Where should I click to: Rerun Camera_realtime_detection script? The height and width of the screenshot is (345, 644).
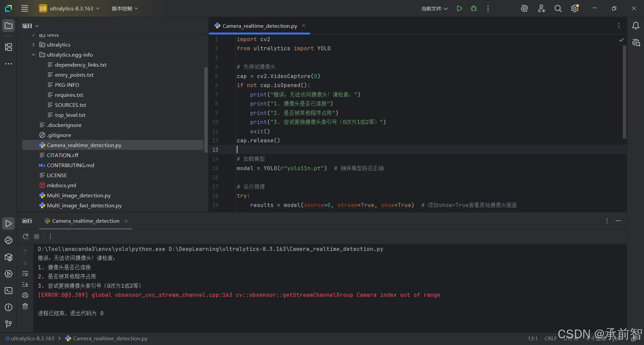(x=25, y=236)
